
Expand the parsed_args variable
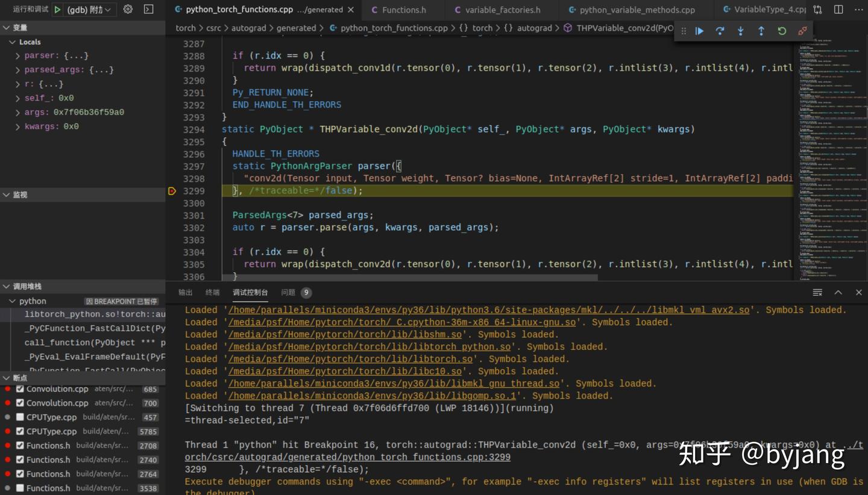(18, 70)
